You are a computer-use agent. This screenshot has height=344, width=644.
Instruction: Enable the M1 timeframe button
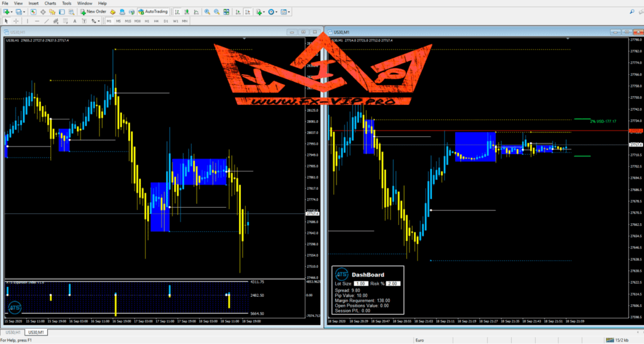click(x=109, y=21)
